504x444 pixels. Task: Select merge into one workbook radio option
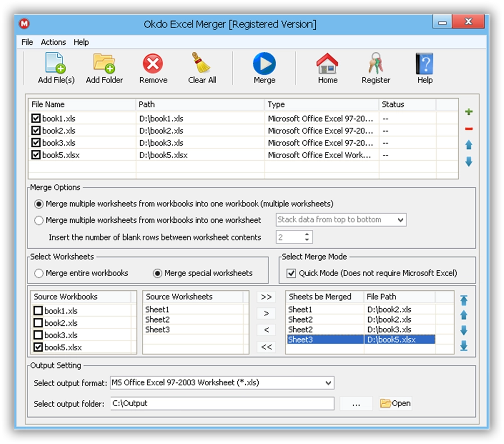pos(39,204)
